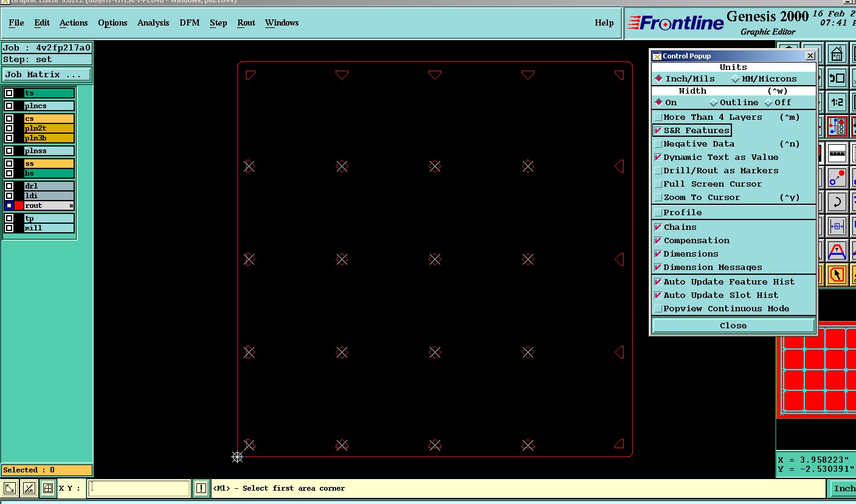
Task: Click the small expand icon on rout layer
Action: pos(71,206)
